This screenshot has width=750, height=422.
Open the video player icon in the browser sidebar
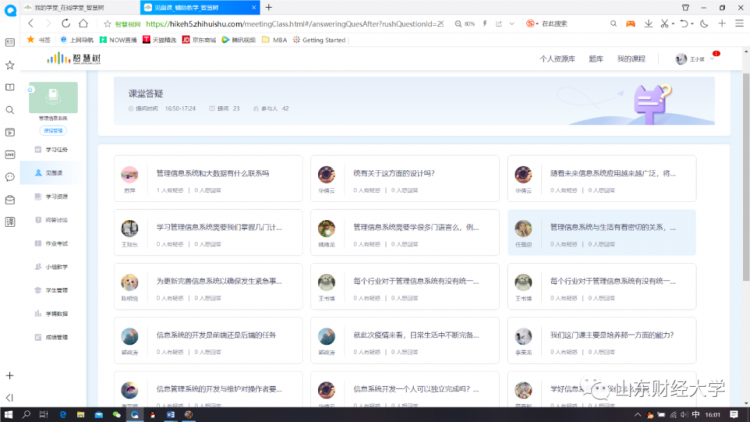pos(10,133)
